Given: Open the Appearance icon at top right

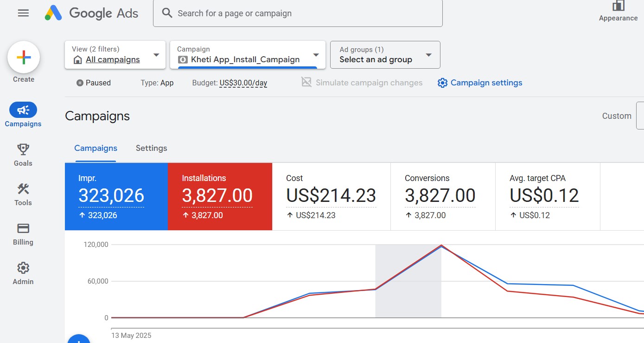Looking at the screenshot, I should tap(618, 6).
